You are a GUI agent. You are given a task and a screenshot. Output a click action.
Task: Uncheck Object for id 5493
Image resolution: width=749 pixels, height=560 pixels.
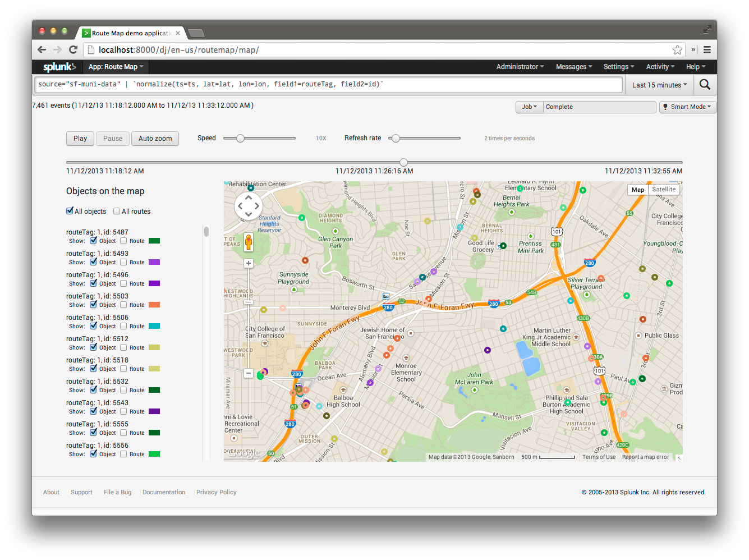coord(93,262)
